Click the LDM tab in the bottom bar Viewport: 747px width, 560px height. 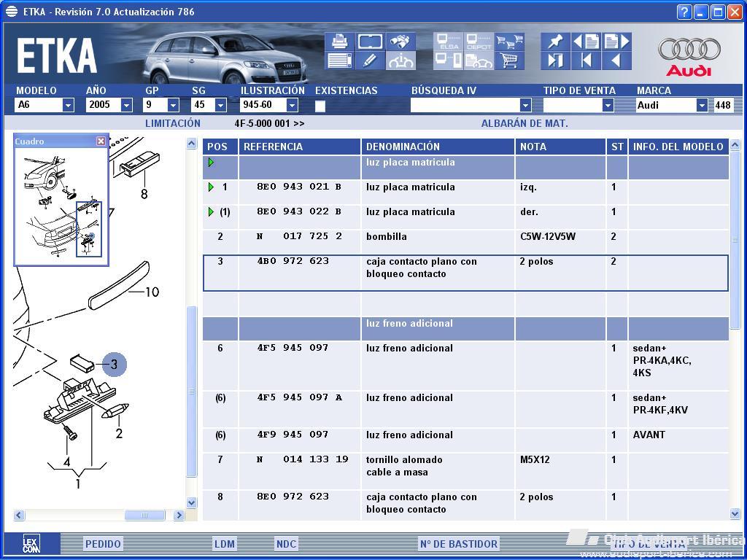[224, 544]
